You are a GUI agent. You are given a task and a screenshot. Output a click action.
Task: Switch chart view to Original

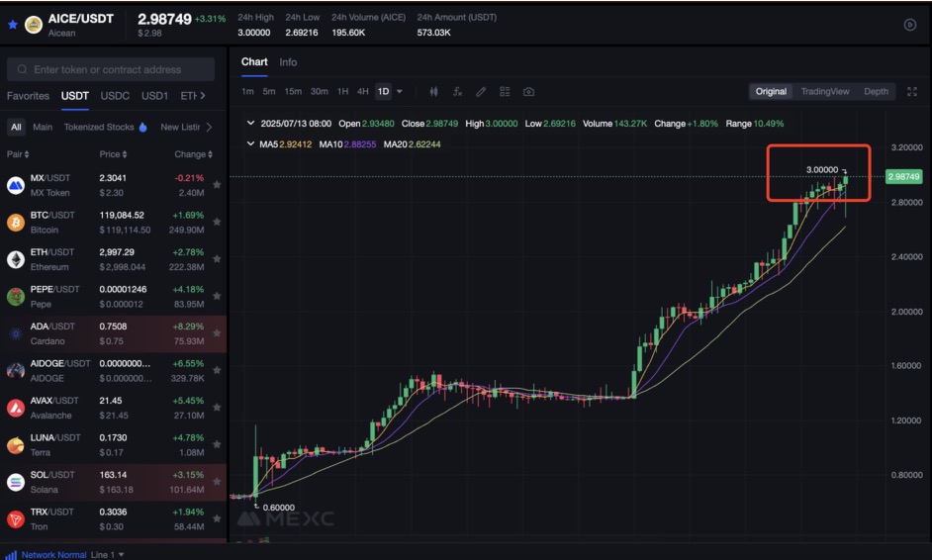coord(771,92)
